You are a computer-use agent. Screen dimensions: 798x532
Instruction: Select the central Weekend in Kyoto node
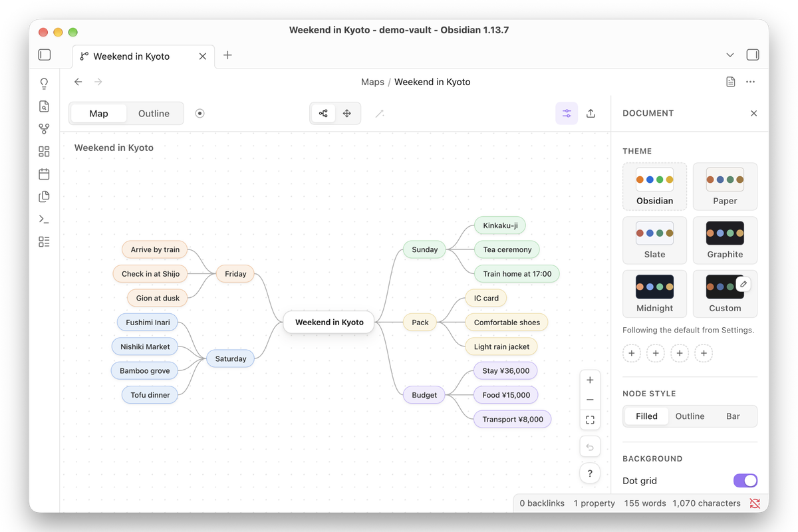point(329,322)
